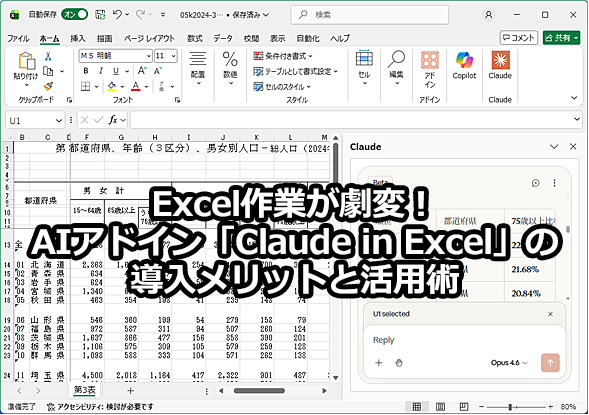Click the Reply text field
The width and height of the screenshot is (589, 415).
pyautogui.click(x=464, y=340)
